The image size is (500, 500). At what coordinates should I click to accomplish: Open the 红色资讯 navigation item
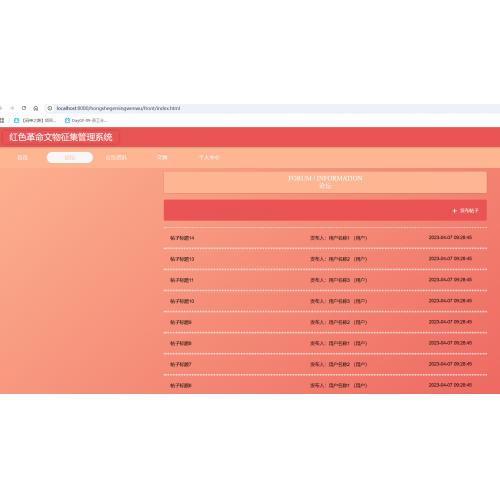116,157
